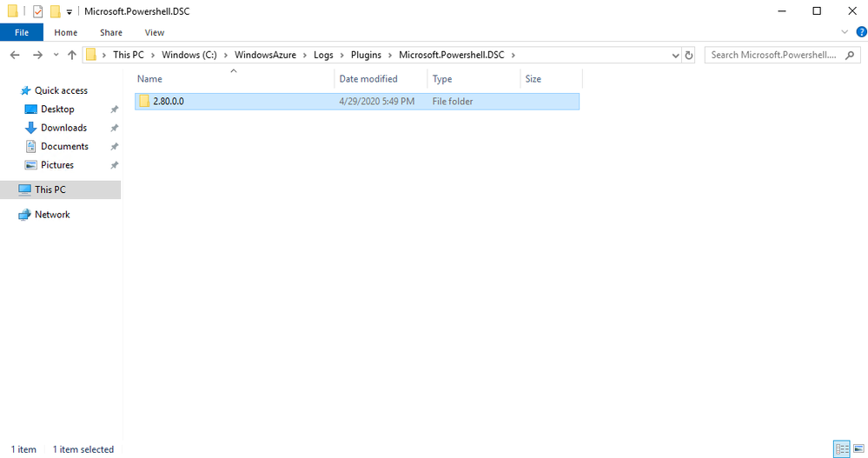868x458 pixels.
Task: Go forward with the right arrow
Action: [x=37, y=55]
